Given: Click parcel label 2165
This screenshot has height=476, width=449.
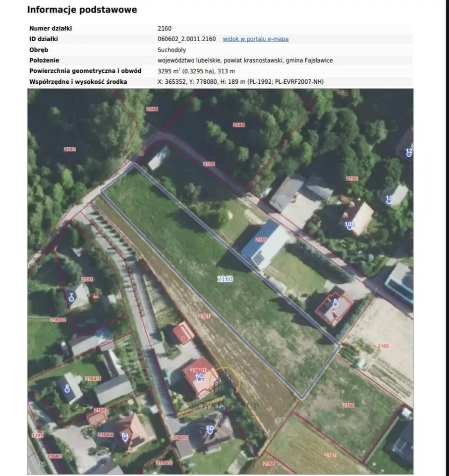Looking at the screenshot, I should (x=383, y=346).
